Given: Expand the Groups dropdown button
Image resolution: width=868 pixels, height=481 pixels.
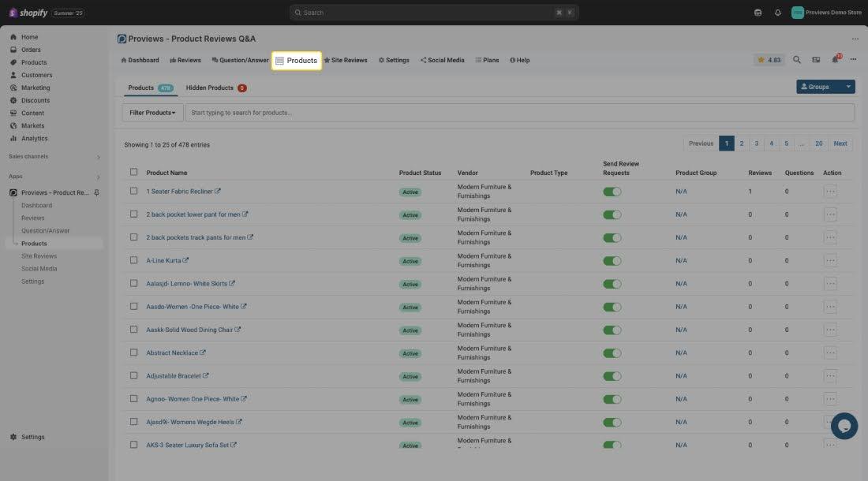Looking at the screenshot, I should tap(848, 87).
